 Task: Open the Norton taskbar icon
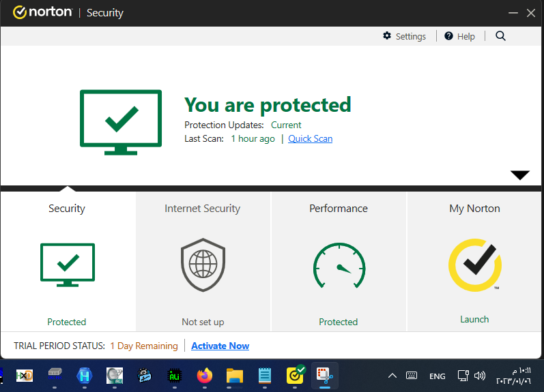(x=296, y=375)
